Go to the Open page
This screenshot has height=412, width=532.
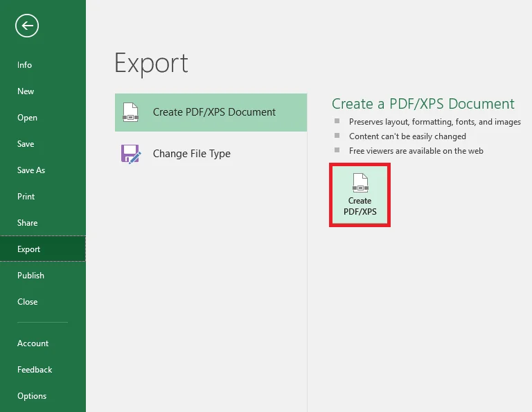(28, 118)
